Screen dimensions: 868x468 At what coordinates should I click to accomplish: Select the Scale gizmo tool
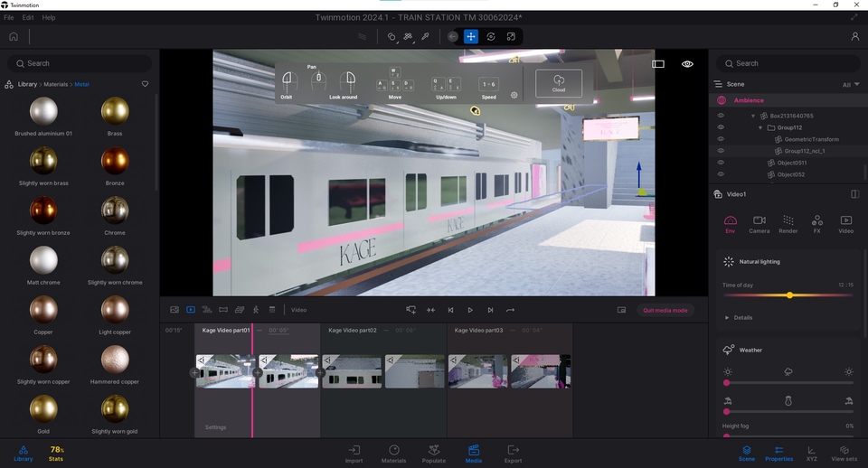511,36
